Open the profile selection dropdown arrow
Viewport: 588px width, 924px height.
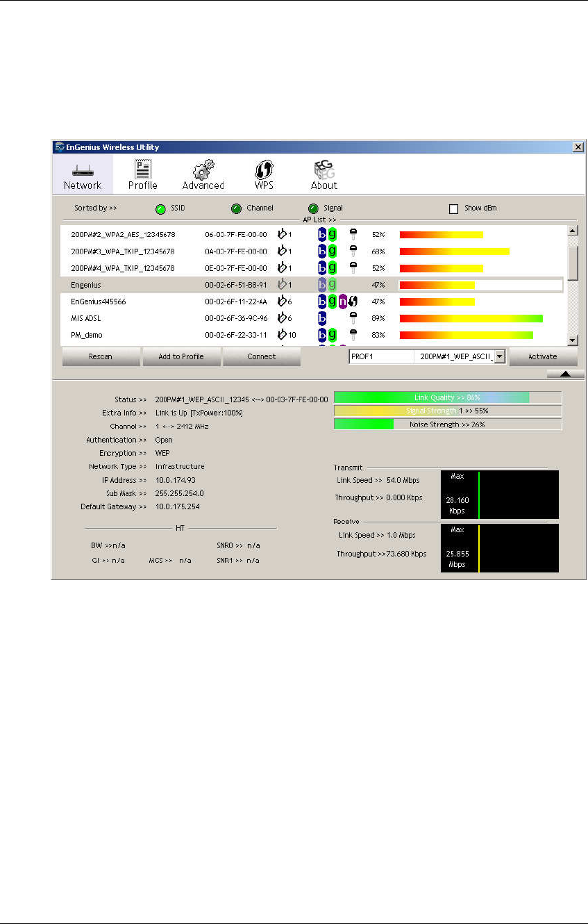click(x=500, y=357)
